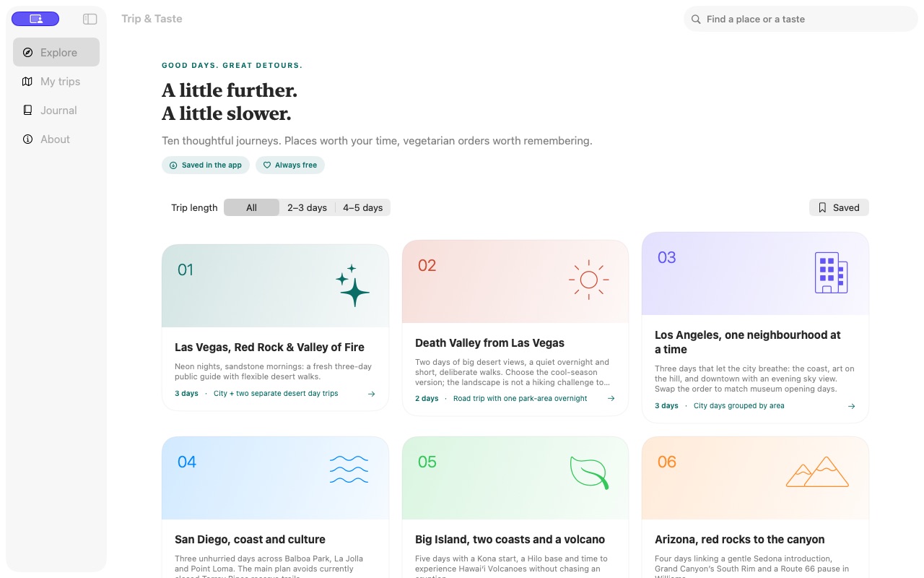Click the magnifier icon in search box
Image resolution: width=924 pixels, height=578 pixels.
pyautogui.click(x=696, y=20)
